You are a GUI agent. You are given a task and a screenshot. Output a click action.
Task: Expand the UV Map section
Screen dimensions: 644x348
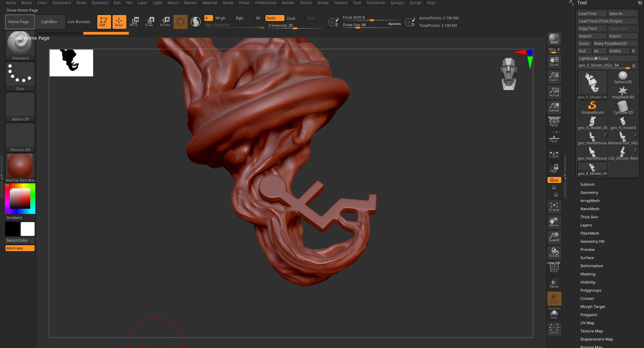pyautogui.click(x=587, y=323)
